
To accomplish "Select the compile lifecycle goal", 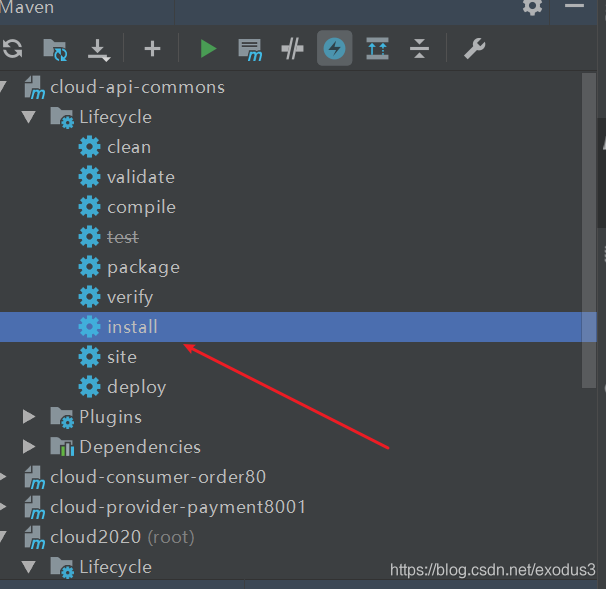I will click(x=141, y=208).
